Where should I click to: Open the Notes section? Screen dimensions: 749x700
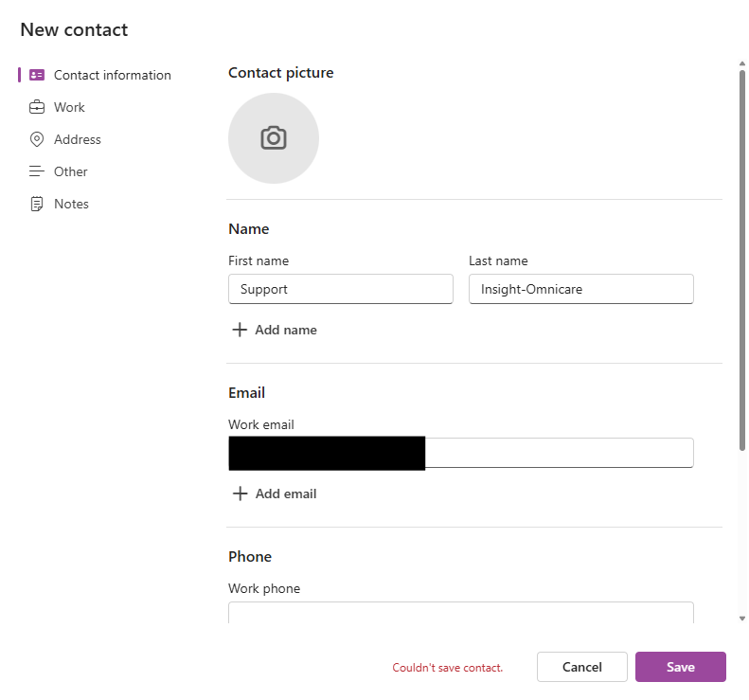pyautogui.click(x=71, y=204)
